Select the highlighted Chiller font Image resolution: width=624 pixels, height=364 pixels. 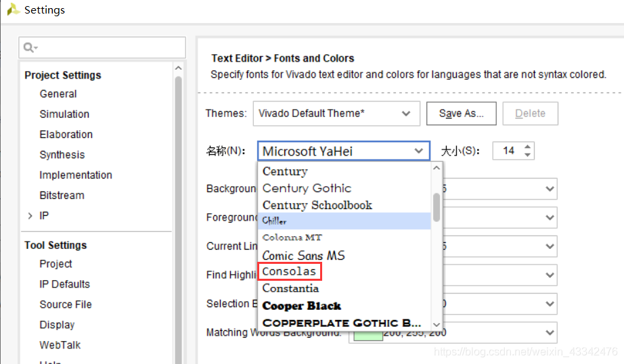click(x=344, y=221)
